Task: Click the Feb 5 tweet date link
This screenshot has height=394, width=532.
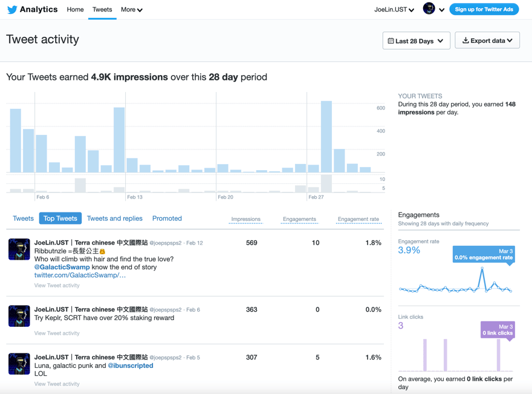Action: 193,358
